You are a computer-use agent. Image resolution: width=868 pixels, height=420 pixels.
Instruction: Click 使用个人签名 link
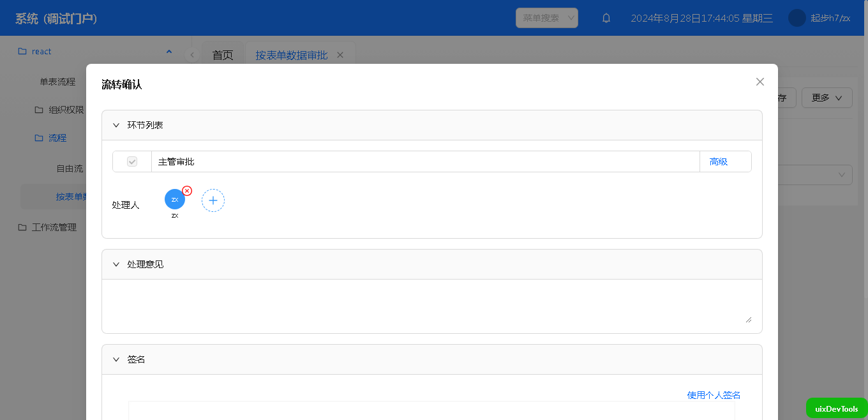click(x=714, y=395)
